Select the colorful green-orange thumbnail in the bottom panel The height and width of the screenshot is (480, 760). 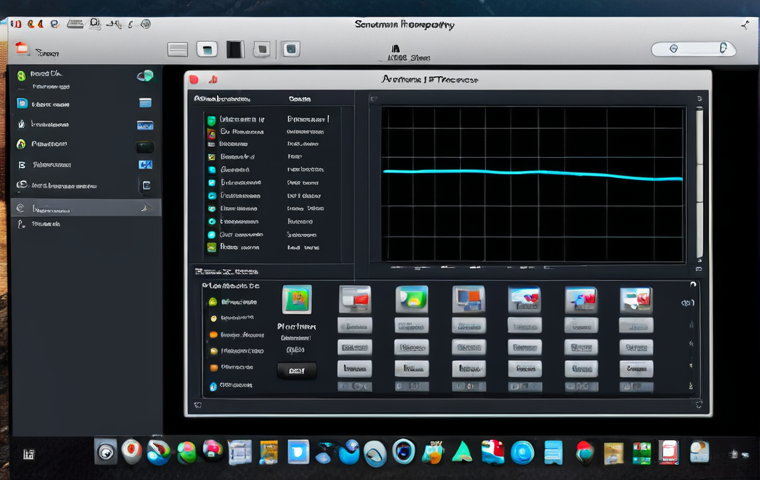point(297,299)
